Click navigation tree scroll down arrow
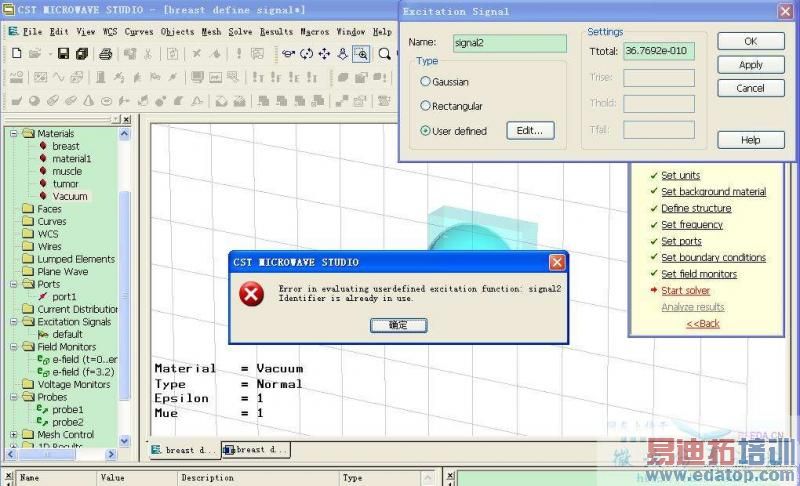This screenshot has height=486, width=800. click(x=124, y=441)
